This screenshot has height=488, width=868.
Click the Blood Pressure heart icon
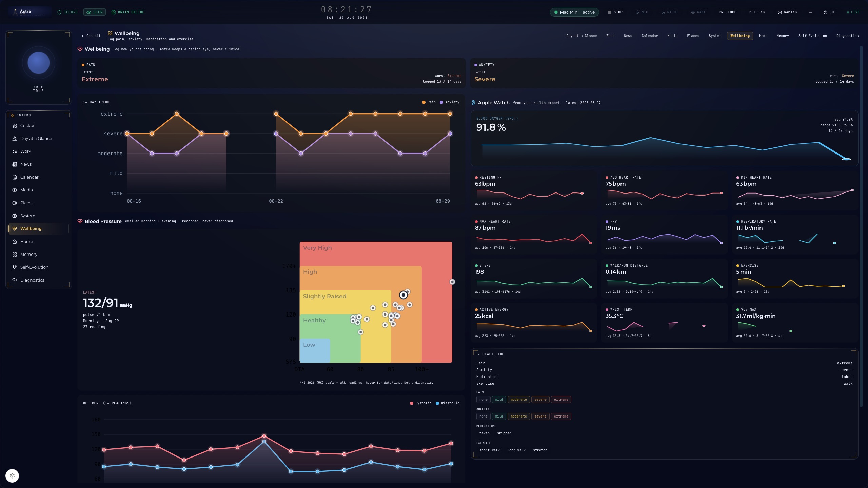(x=80, y=221)
